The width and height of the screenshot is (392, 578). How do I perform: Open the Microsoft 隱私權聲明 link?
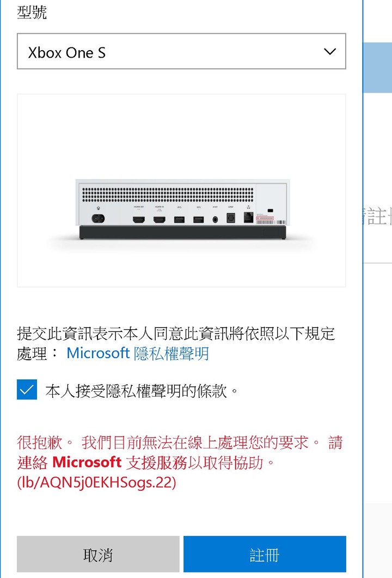point(138,353)
